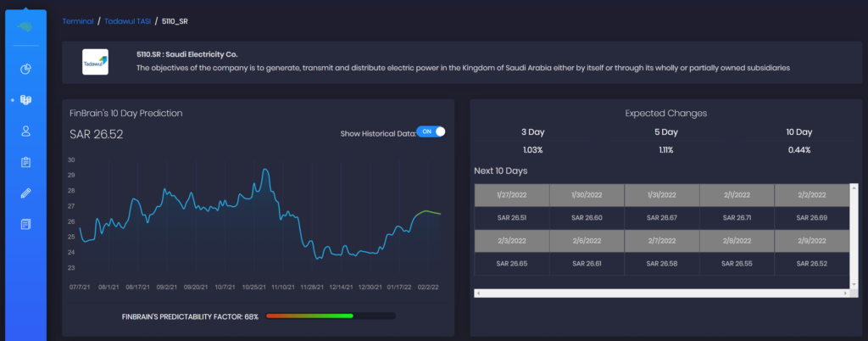Select the 1/27/2022 date header cell

[x=512, y=195]
